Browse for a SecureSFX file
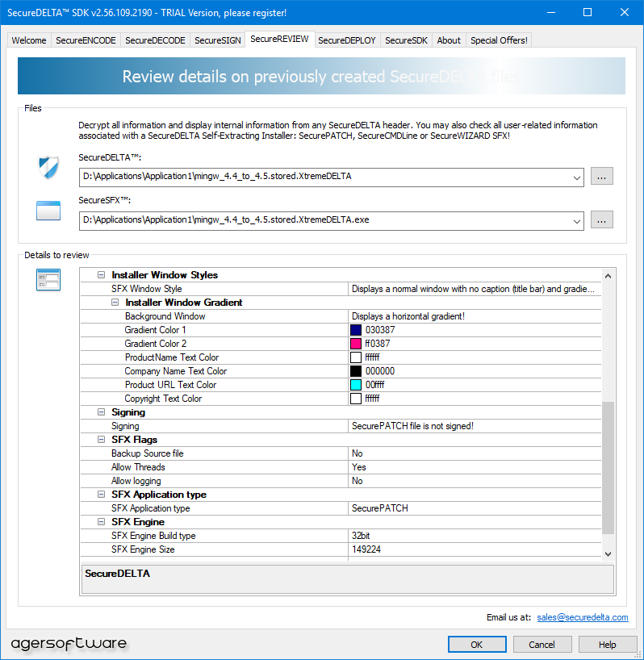Image resolution: width=644 pixels, height=660 pixels. [x=601, y=219]
